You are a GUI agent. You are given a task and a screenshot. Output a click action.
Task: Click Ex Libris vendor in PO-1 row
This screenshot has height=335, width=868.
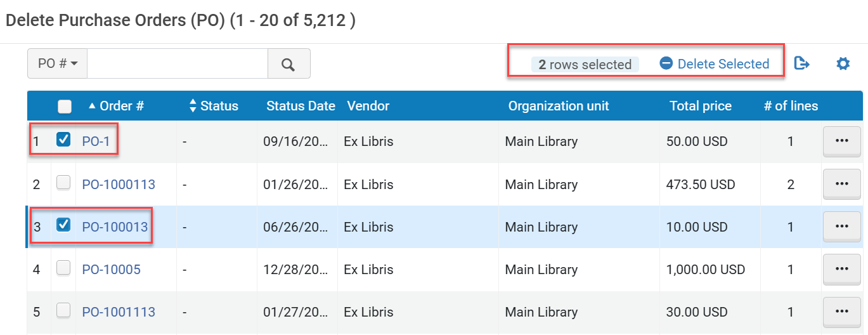[x=368, y=141]
